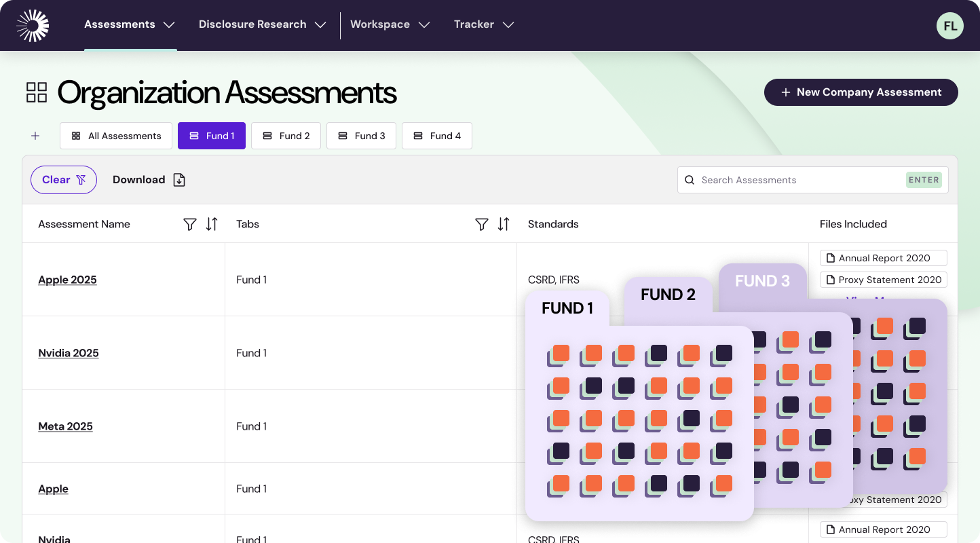Sort by Assessment Name using the arrows icon
980x543 pixels.
[212, 224]
